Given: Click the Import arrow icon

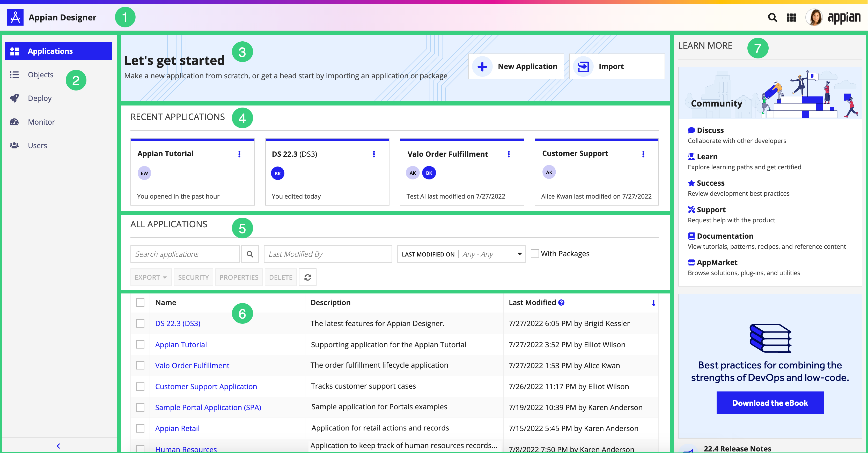Looking at the screenshot, I should coord(583,67).
